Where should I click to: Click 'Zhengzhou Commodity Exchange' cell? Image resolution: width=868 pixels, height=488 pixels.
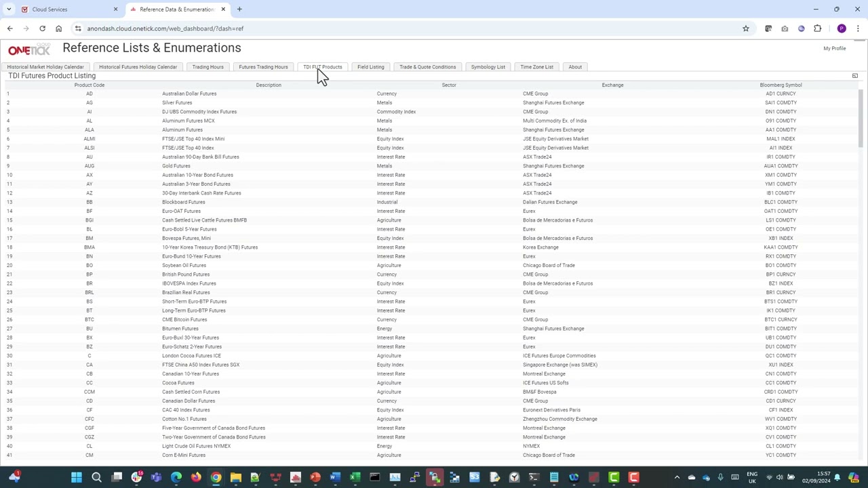(x=560, y=419)
